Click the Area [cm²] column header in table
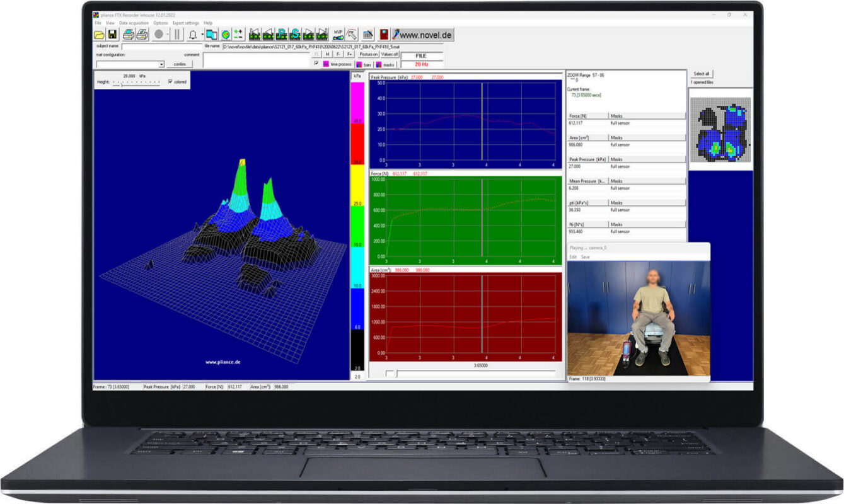 click(x=587, y=137)
